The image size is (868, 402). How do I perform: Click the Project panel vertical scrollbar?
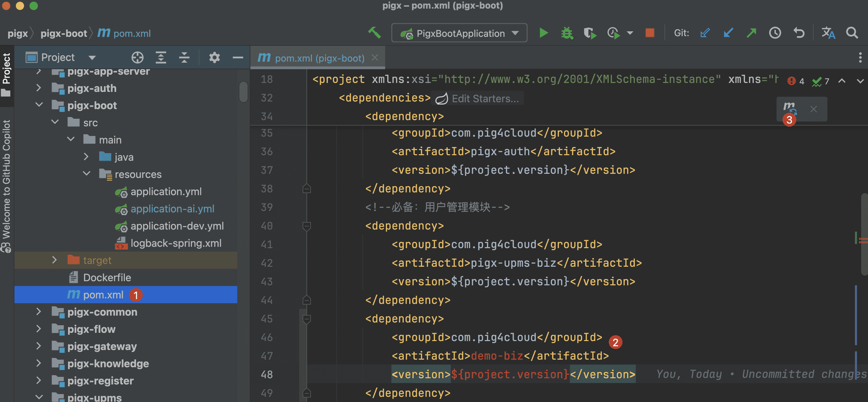[243, 92]
